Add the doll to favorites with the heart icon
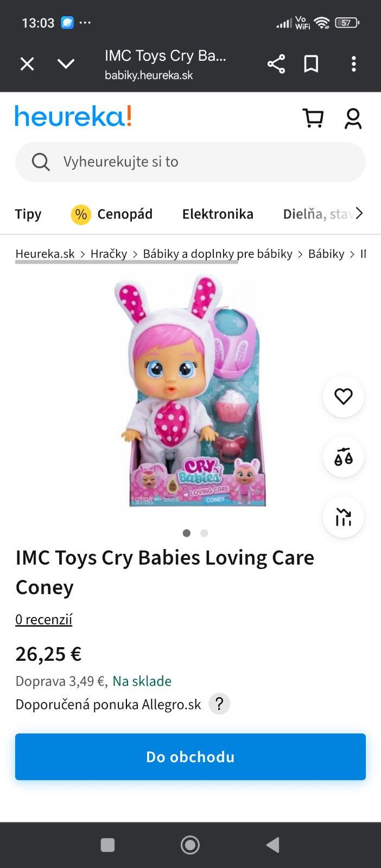381x868 pixels. [343, 397]
